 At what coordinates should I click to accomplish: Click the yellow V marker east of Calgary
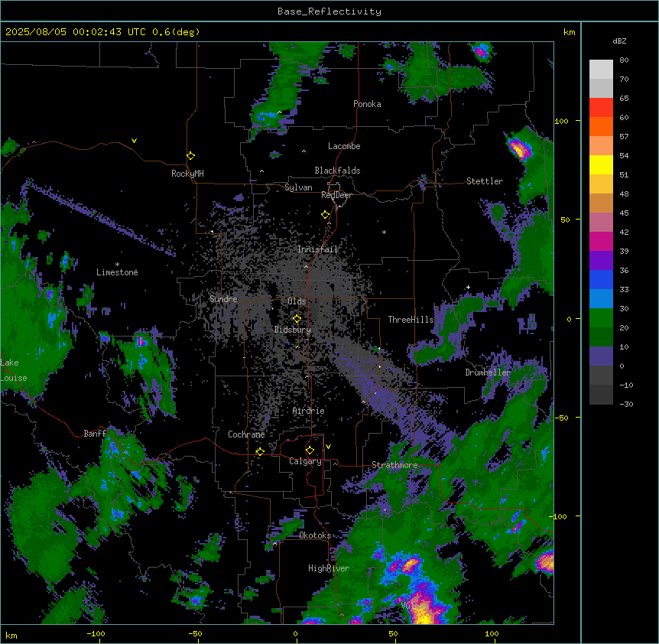pyautogui.click(x=328, y=447)
